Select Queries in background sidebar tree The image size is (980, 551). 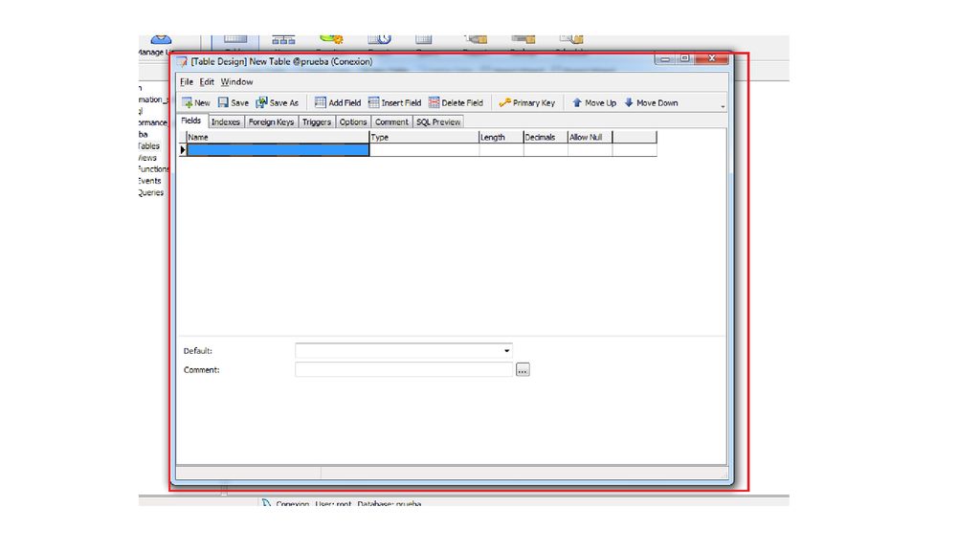(151, 192)
